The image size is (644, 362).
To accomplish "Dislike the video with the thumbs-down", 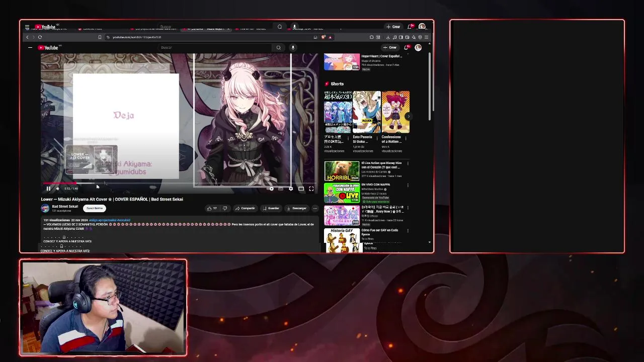I will pyautogui.click(x=225, y=208).
